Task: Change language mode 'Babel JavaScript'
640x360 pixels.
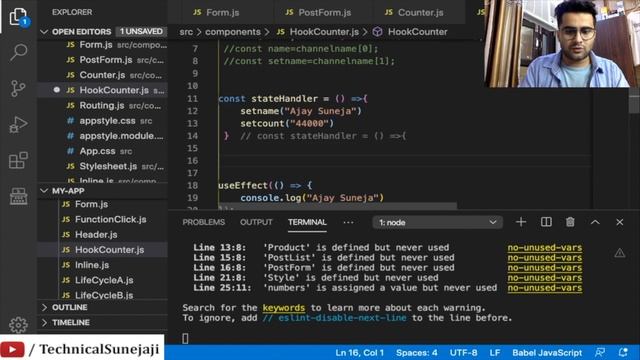Action: [x=547, y=353]
